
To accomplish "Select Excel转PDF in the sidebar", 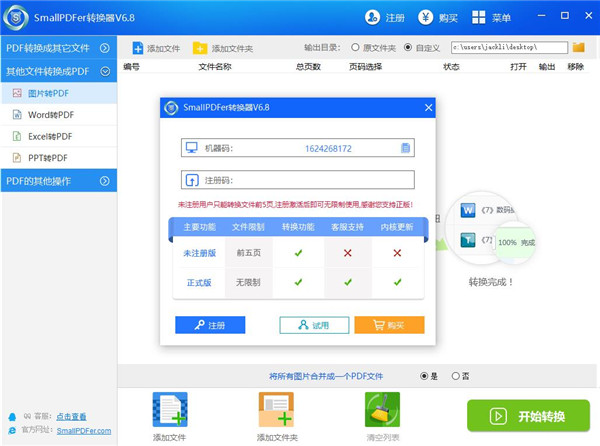I will (x=45, y=136).
